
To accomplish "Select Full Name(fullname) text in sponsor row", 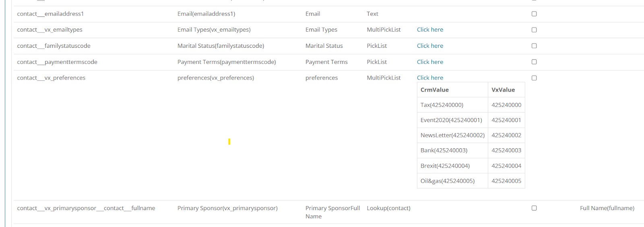I will pos(607,208).
